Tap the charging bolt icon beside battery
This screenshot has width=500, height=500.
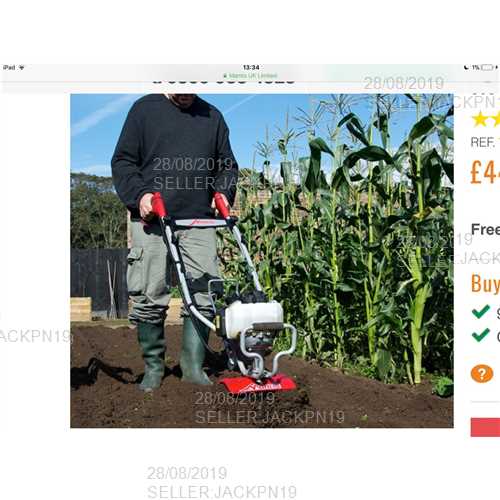click(x=496, y=68)
